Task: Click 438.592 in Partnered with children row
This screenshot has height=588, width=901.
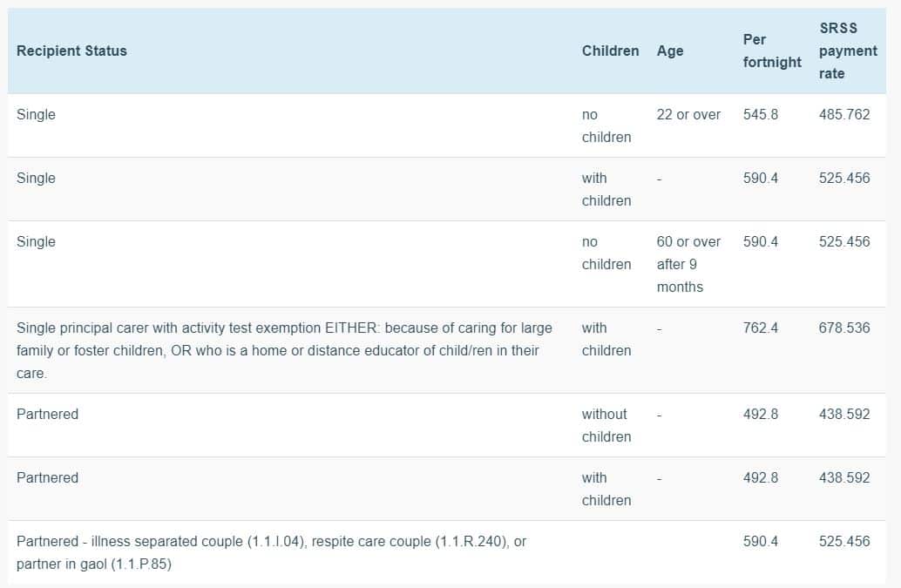Action: (x=843, y=477)
